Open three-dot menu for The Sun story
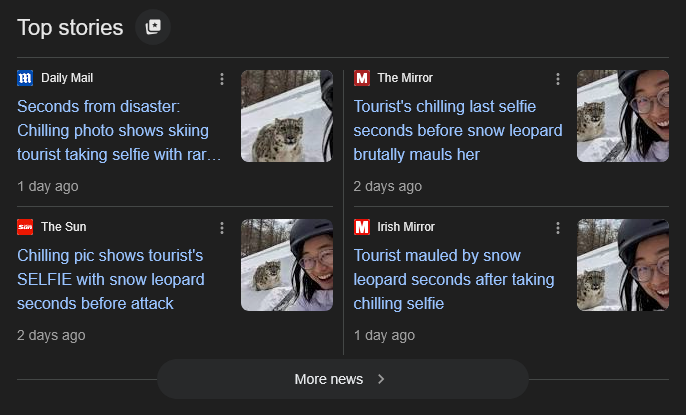 pyautogui.click(x=222, y=228)
